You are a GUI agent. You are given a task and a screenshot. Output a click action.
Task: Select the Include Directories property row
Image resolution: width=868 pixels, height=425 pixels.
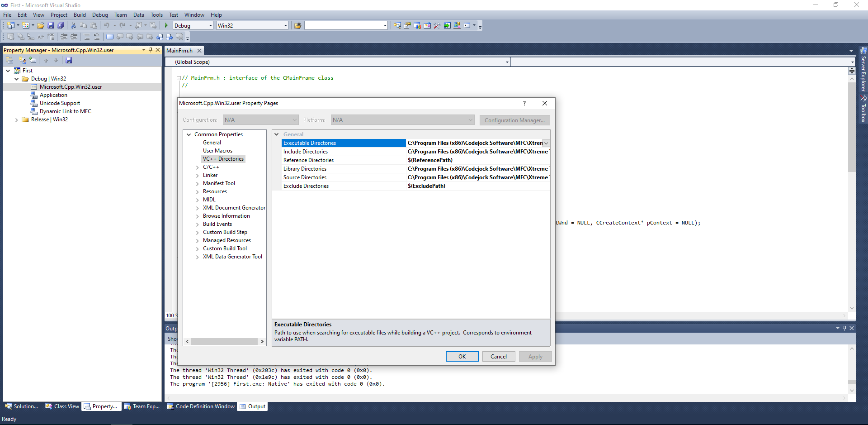tap(415, 152)
